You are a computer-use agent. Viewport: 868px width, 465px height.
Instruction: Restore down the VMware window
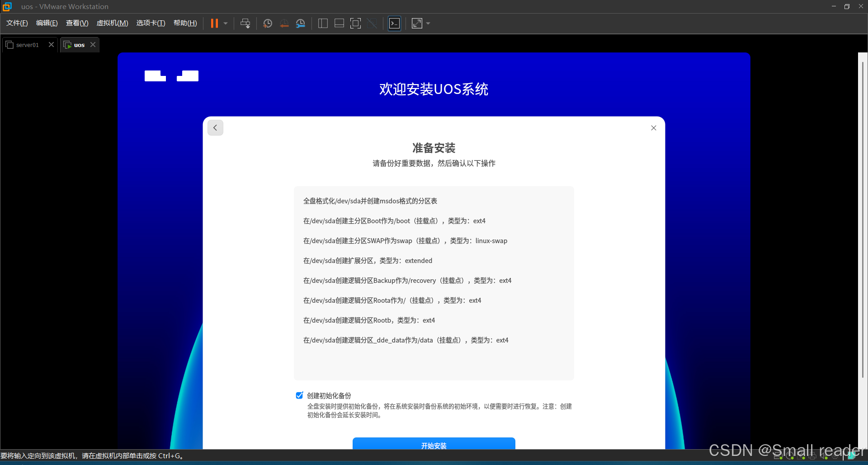[847, 6]
